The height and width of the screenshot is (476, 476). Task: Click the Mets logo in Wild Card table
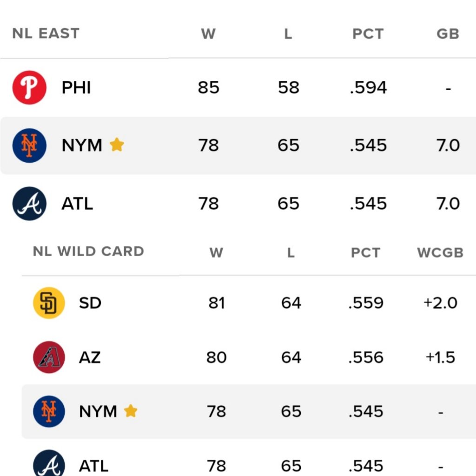(49, 411)
